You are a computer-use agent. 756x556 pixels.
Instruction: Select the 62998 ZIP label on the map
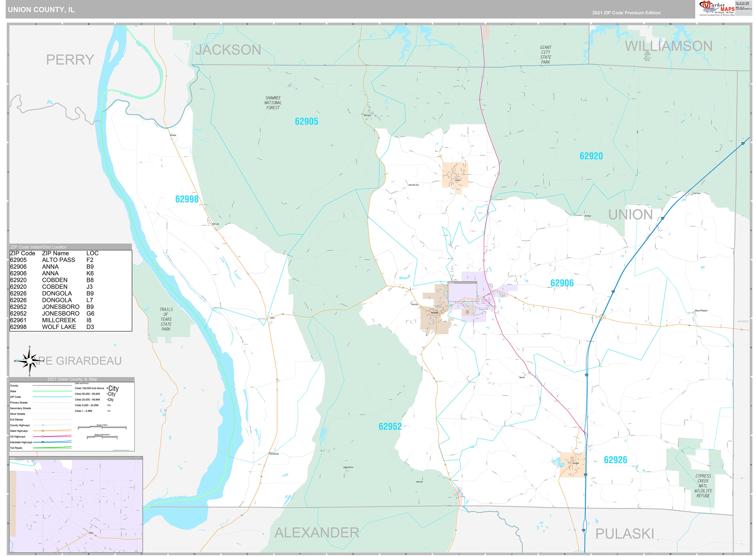tap(187, 199)
